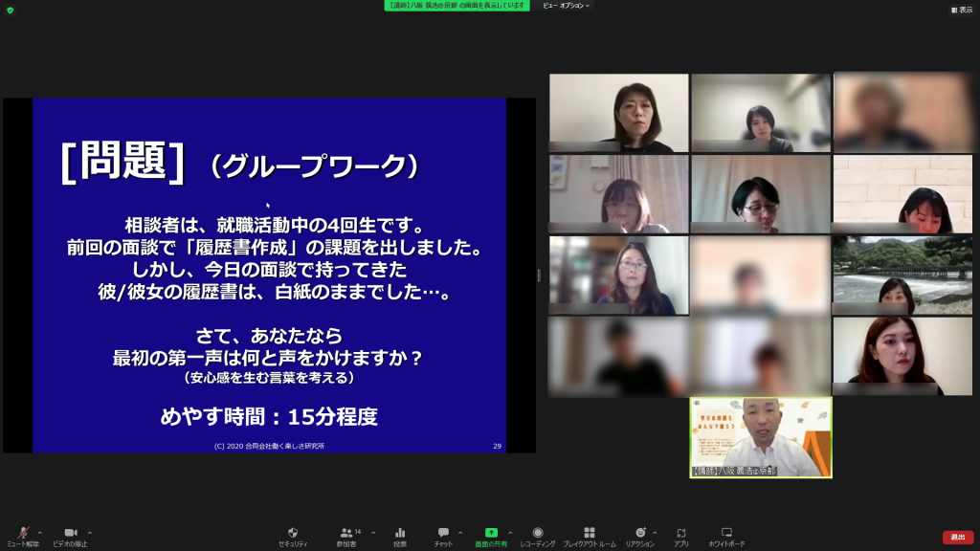Open the Polls (投票) icon
The height and width of the screenshot is (551, 980).
tap(400, 534)
